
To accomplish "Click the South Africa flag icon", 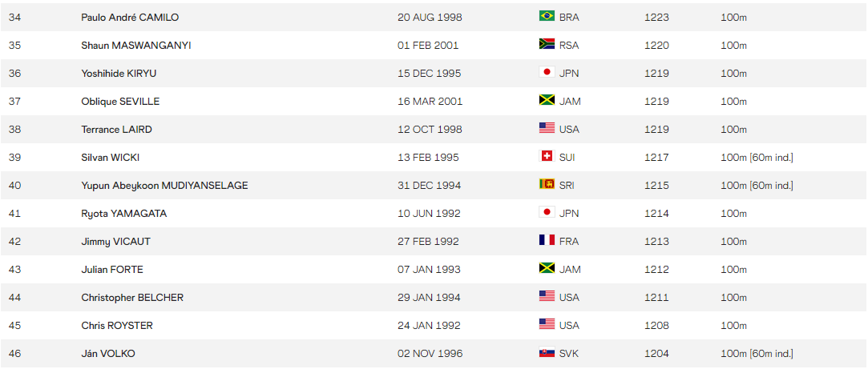I will click(x=547, y=44).
